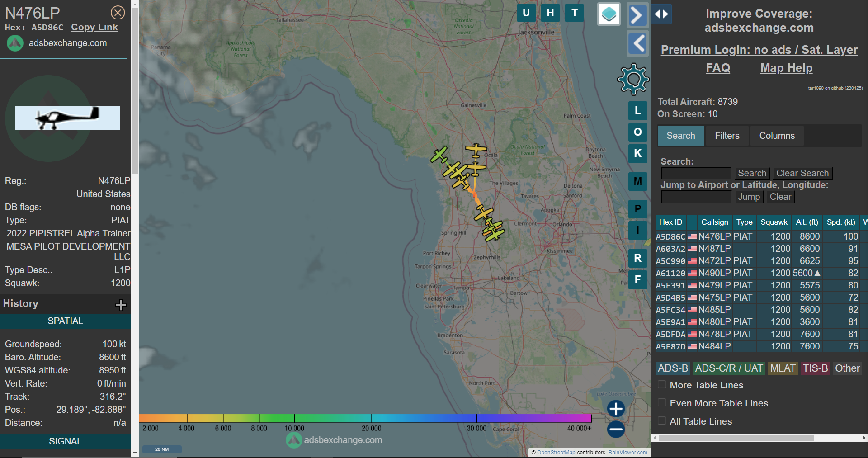The image size is (868, 458).
Task: Sort table by Alt. (ft) column
Action: pos(807,222)
